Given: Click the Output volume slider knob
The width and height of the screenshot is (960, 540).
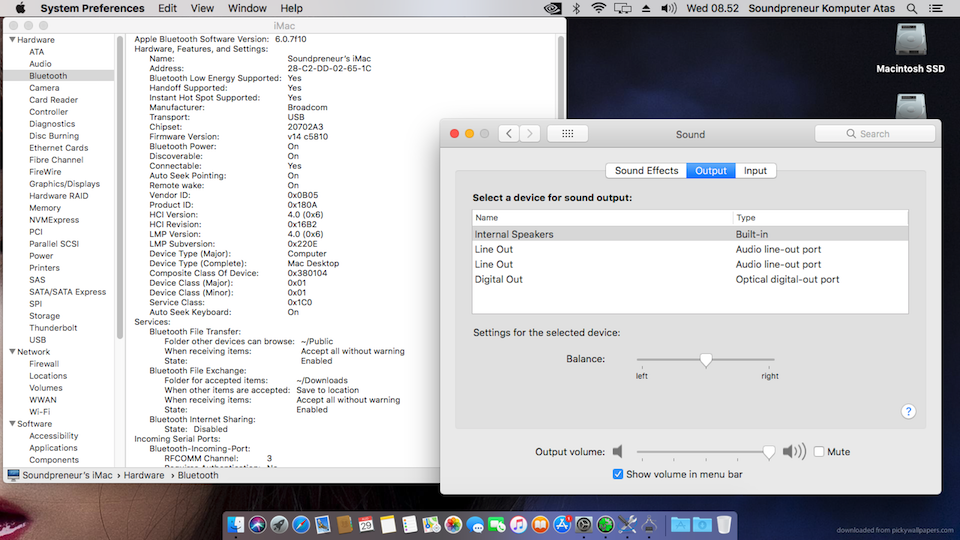Looking at the screenshot, I should click(769, 452).
